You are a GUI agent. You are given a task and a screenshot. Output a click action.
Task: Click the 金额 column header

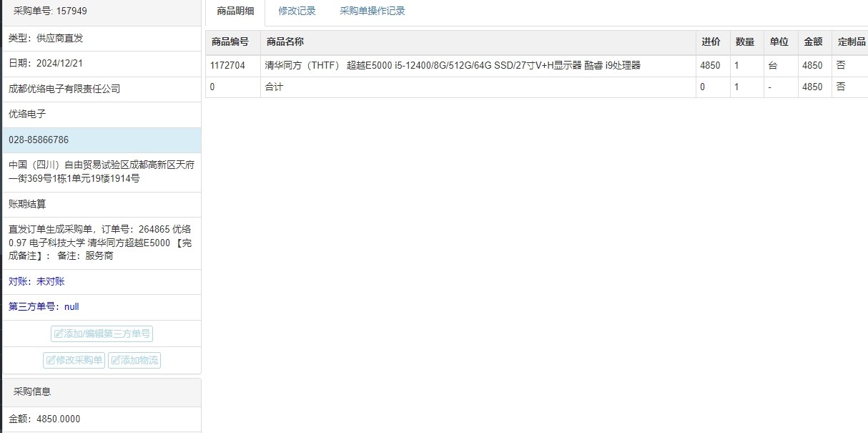pos(815,42)
